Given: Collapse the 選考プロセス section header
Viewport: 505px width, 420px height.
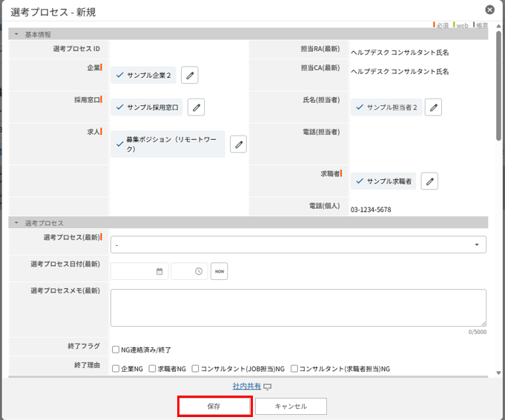Looking at the screenshot, I should [x=16, y=223].
